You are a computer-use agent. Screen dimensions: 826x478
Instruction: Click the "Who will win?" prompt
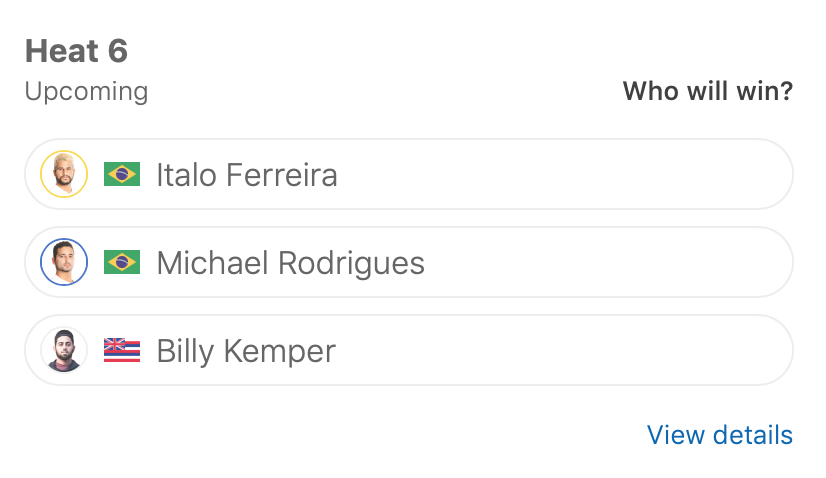707,92
